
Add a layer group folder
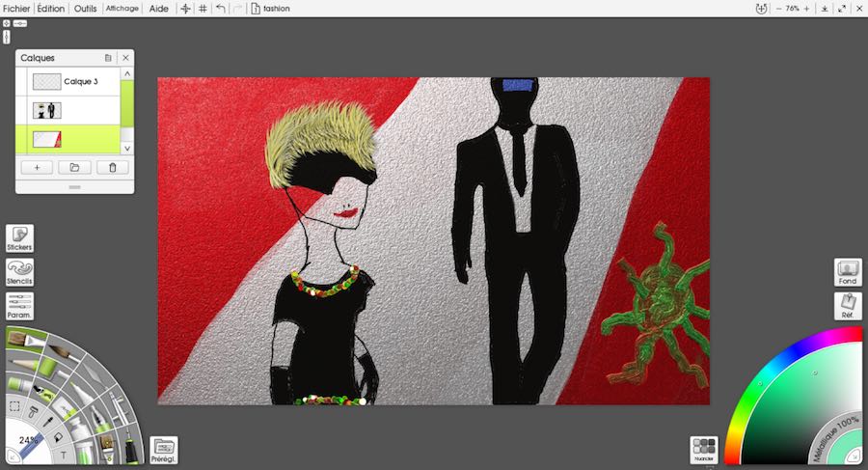[x=74, y=167]
